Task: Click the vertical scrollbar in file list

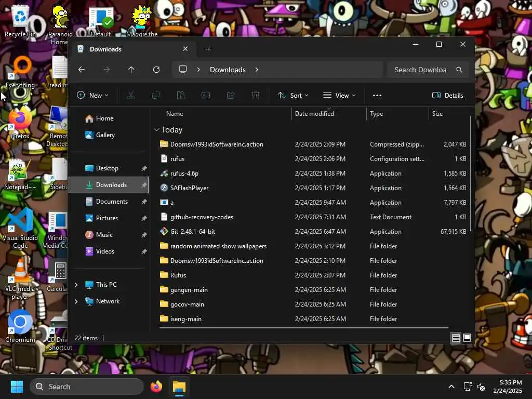Action: pos(471,174)
